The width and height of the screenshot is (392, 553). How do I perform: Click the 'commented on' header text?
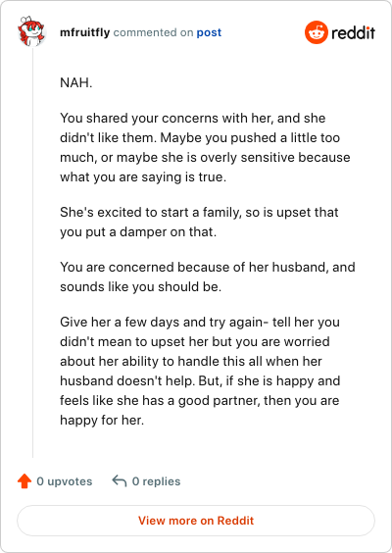tap(153, 32)
